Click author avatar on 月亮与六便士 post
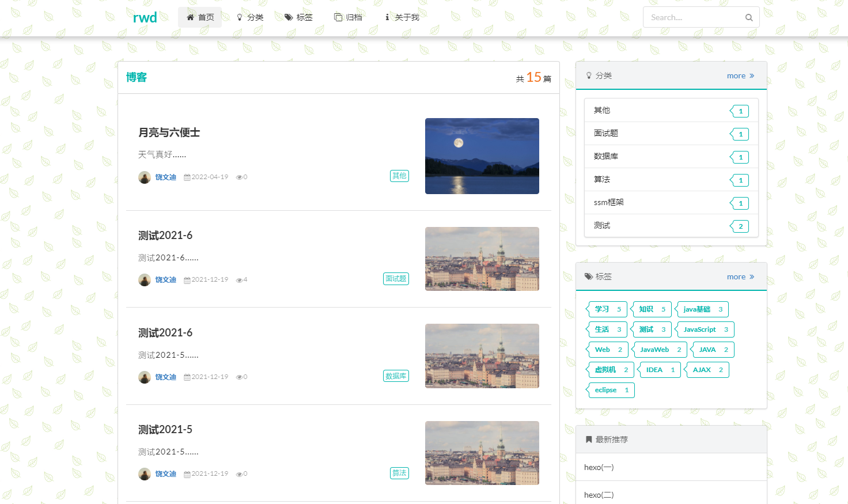The width and height of the screenshot is (848, 504). coord(145,177)
